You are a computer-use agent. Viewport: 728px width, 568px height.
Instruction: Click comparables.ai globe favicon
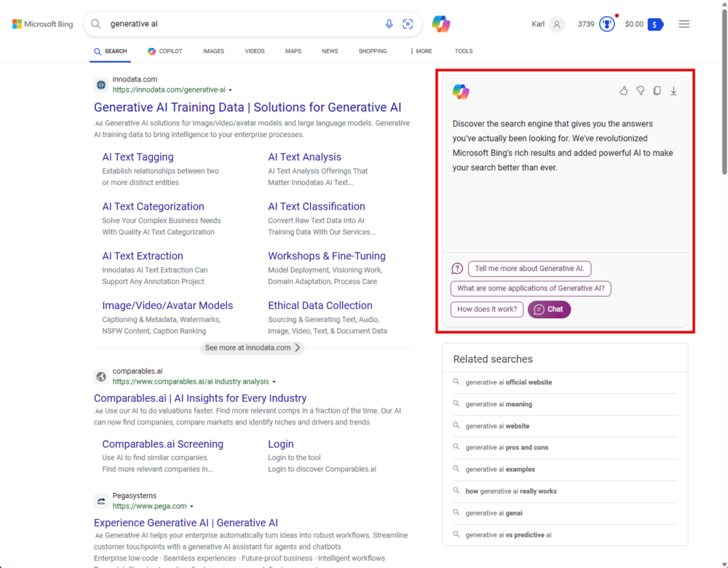click(x=101, y=376)
